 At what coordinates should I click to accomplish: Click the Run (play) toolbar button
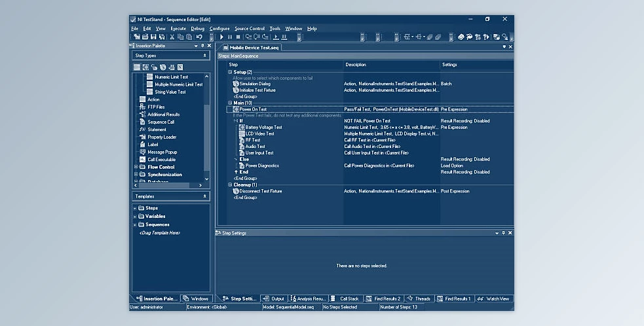pos(222,37)
